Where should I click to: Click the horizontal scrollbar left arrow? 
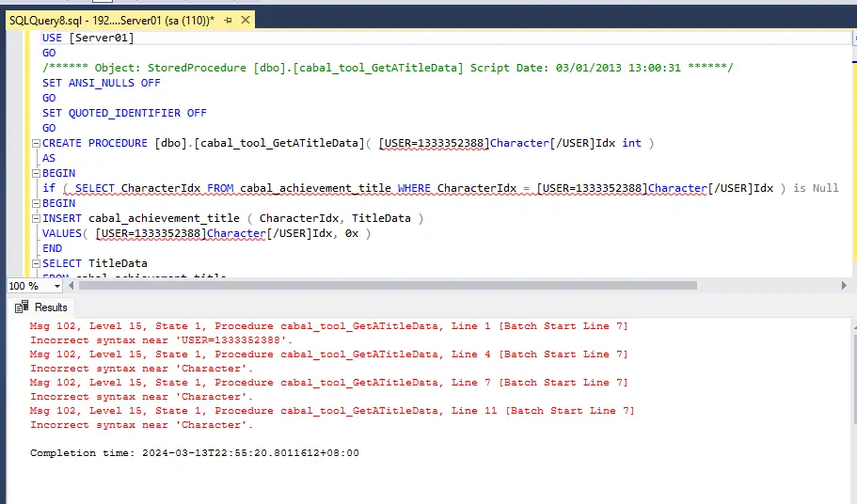[71, 286]
